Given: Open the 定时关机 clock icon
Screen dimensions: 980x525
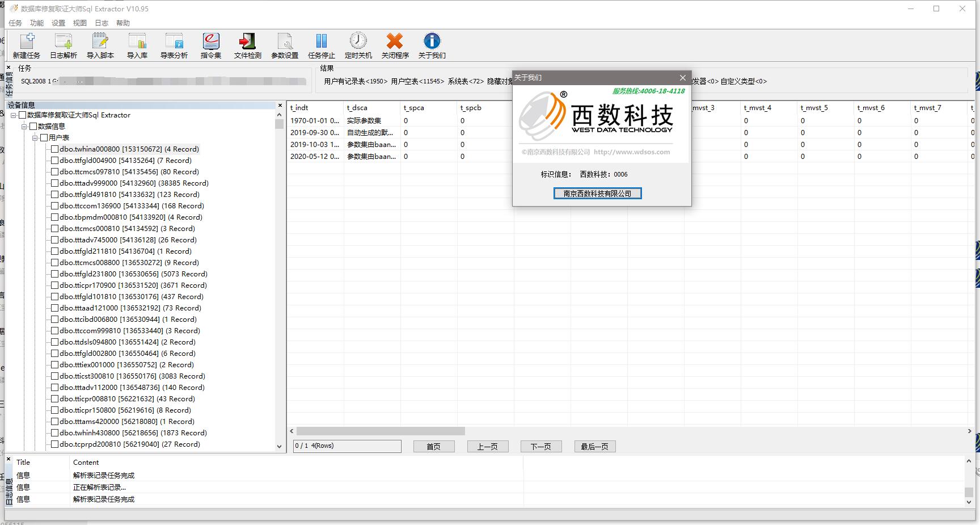Looking at the screenshot, I should click(358, 45).
